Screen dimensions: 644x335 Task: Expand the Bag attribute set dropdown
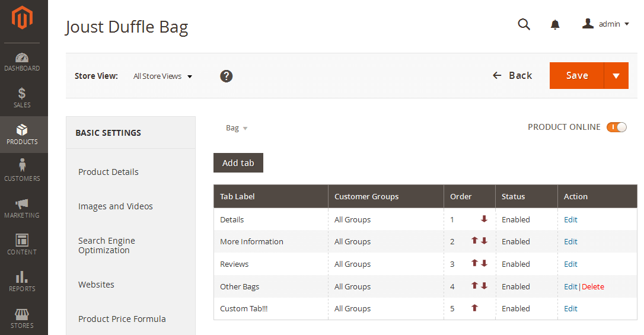pos(237,128)
